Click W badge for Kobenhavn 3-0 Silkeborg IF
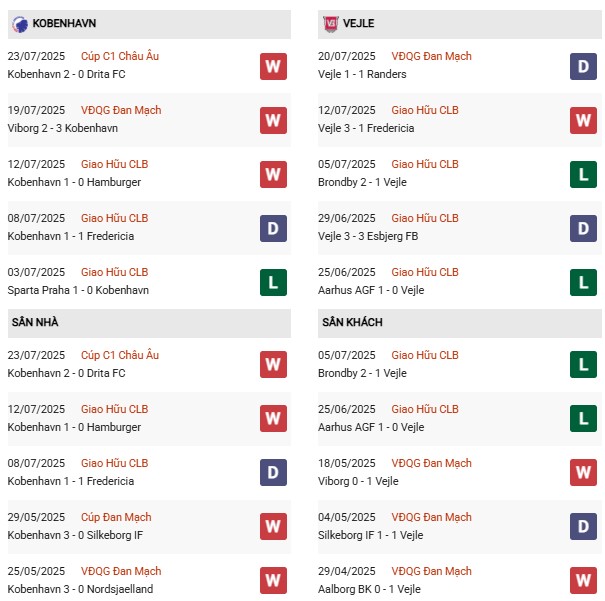 tap(273, 527)
